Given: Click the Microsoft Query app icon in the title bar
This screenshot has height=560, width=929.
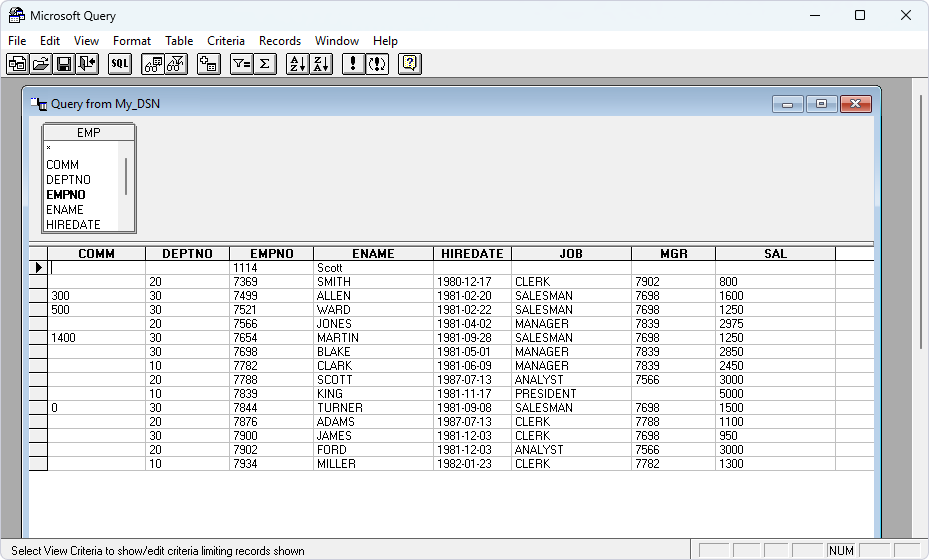Looking at the screenshot, I should 17,15.
